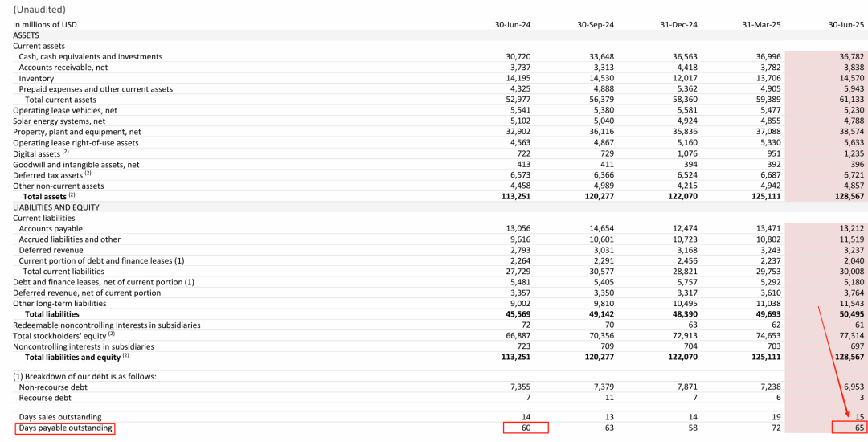This screenshot has width=868, height=442.
Task: Select the ASSETS section header
Action: pyautogui.click(x=26, y=35)
